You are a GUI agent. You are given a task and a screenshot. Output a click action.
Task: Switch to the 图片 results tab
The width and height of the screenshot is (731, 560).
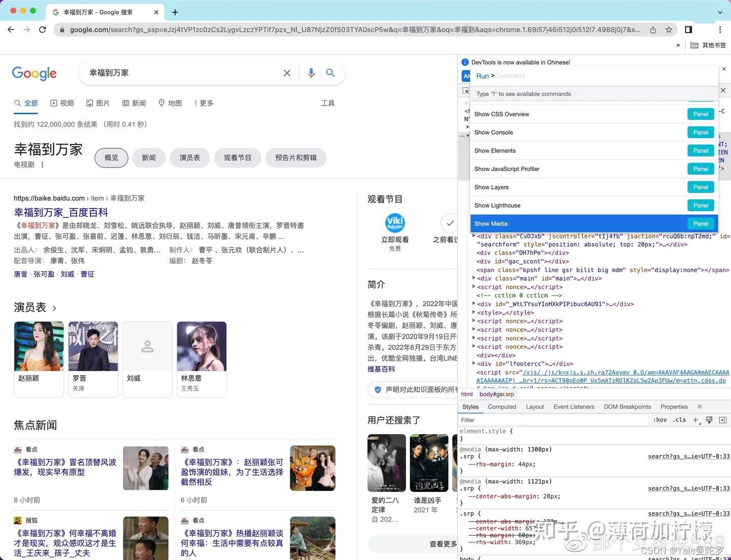[98, 103]
